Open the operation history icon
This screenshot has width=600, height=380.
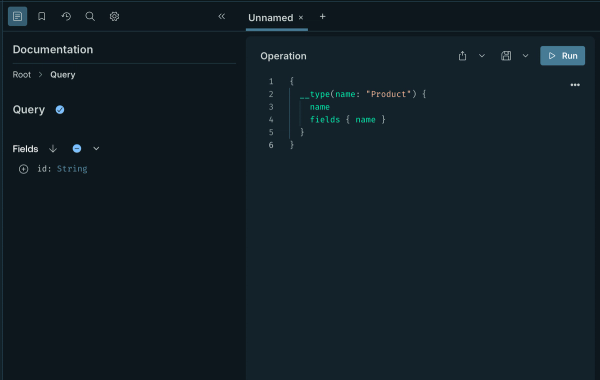tap(66, 16)
